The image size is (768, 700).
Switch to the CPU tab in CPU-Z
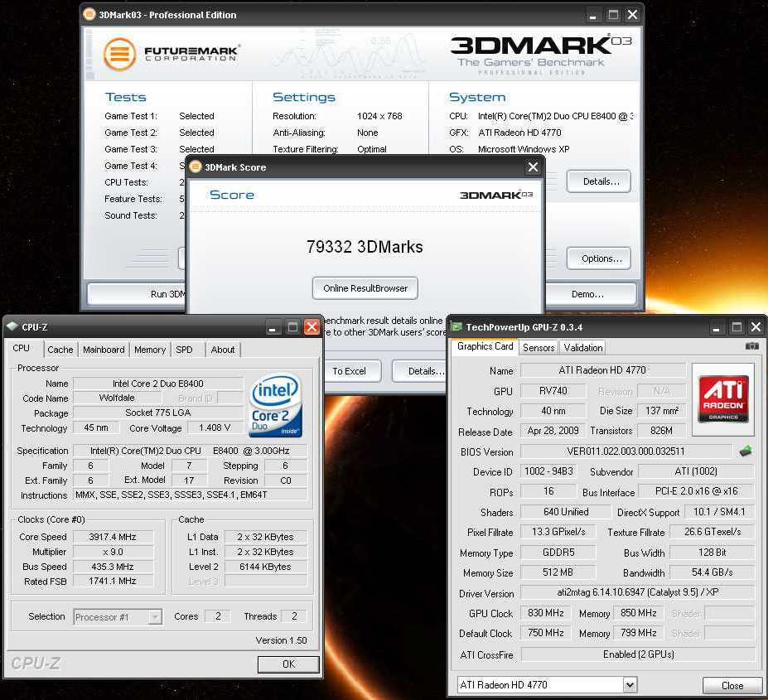[21, 348]
